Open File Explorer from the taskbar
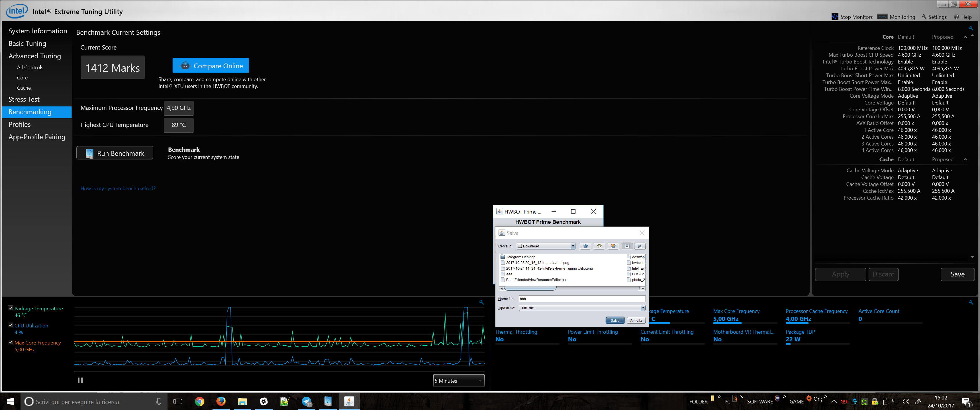The height and width of the screenshot is (410, 980). 242,401
